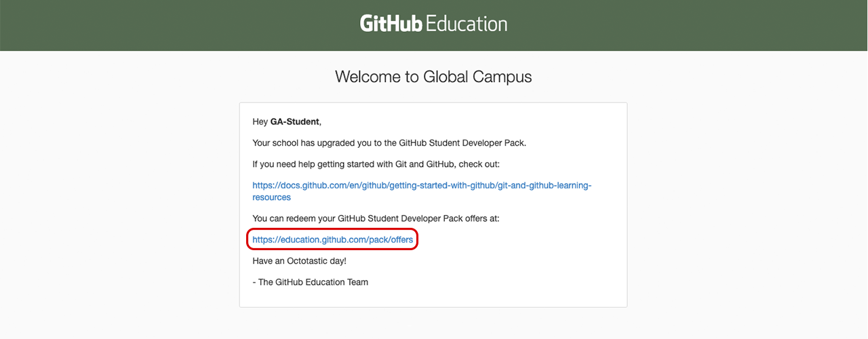Click the "Education" word in the header logo

pos(467,24)
